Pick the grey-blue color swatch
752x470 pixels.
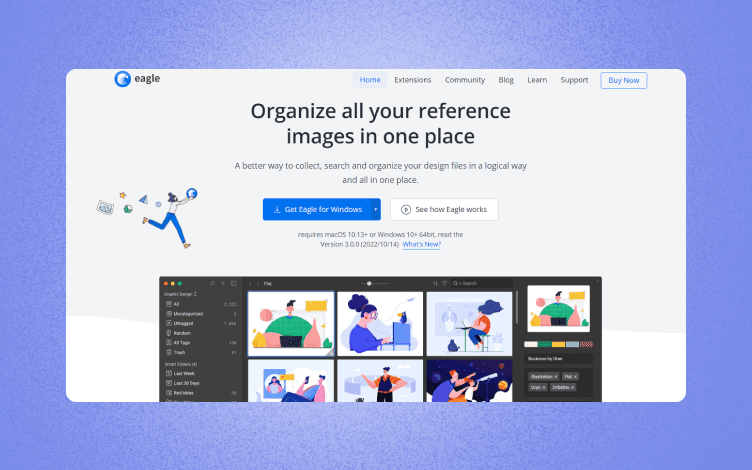point(573,344)
